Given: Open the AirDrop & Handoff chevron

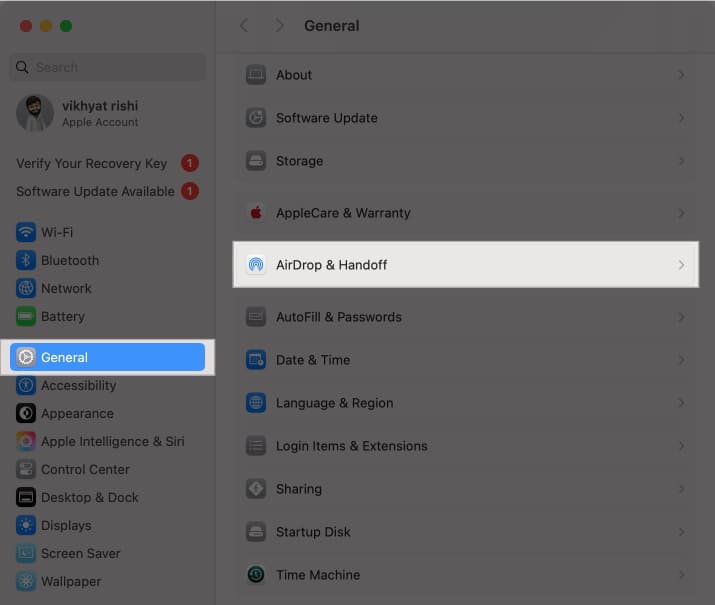Looking at the screenshot, I should tap(681, 264).
